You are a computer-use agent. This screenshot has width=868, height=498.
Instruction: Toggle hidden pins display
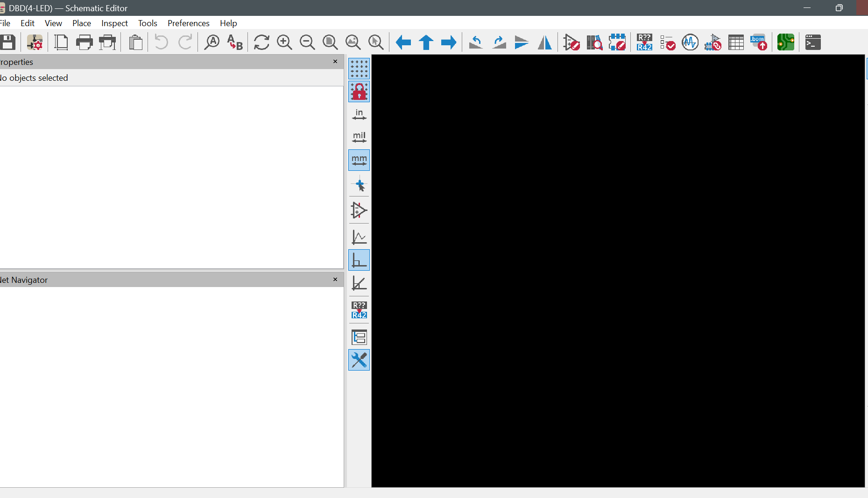click(359, 210)
